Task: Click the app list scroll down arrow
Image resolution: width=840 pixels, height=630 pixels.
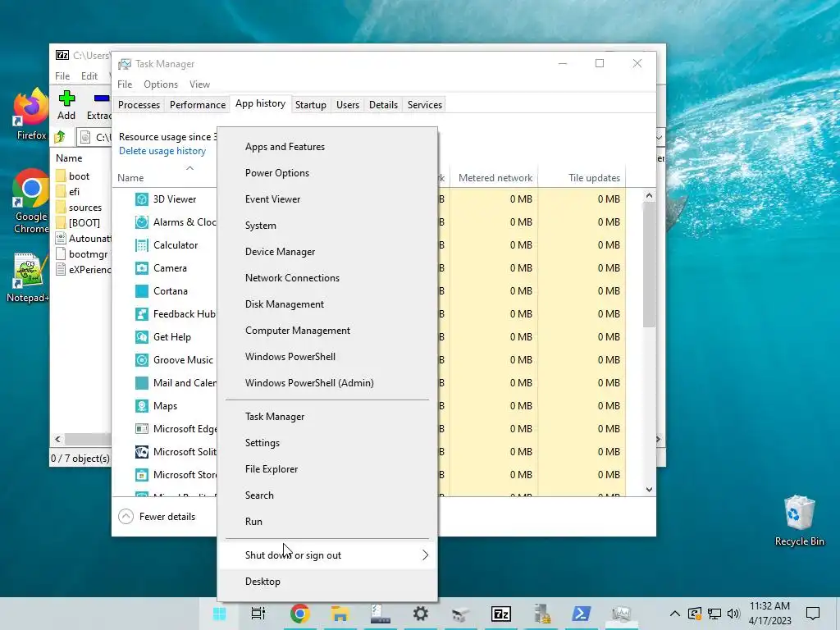Action: 650,490
